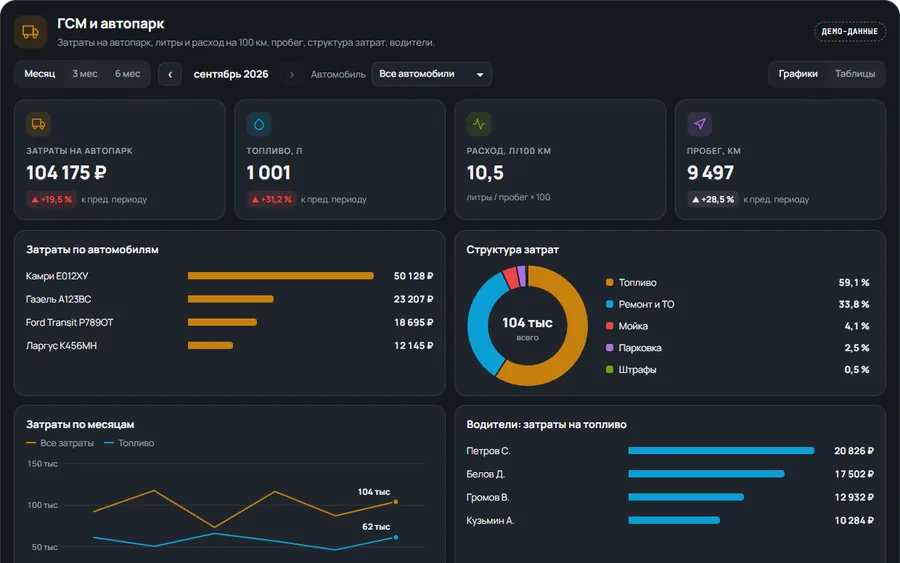This screenshot has height=563, width=900.
Task: Go to previous month with left chevron
Action: pyautogui.click(x=170, y=74)
